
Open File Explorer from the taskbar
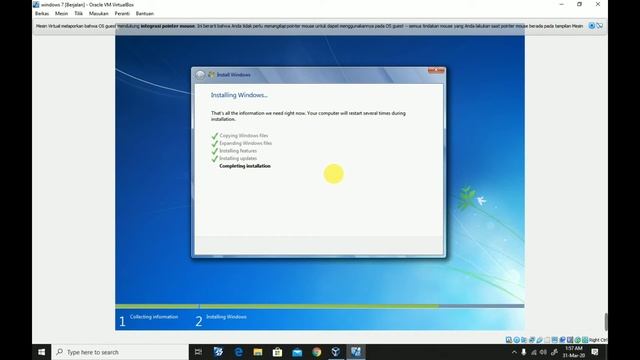[258, 352]
